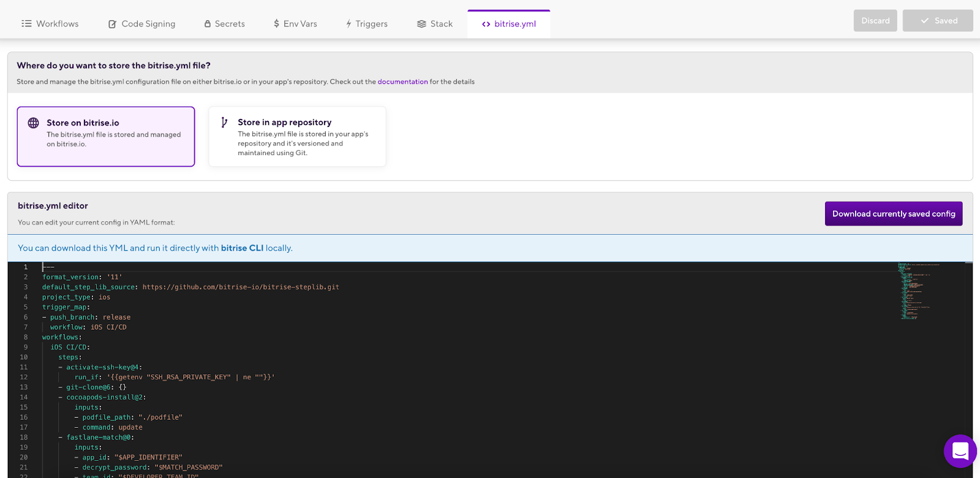
Task: Click the Workflows list icon
Action: click(x=26, y=24)
